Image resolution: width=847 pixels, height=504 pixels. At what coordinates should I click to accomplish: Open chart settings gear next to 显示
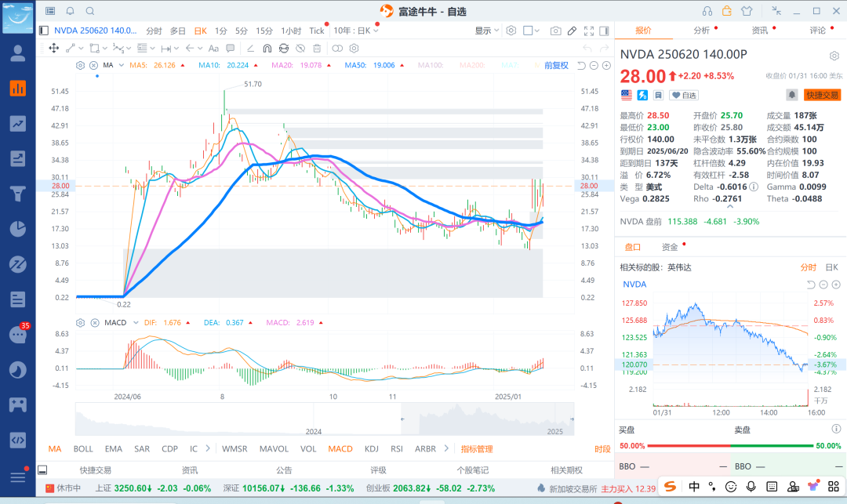click(511, 31)
